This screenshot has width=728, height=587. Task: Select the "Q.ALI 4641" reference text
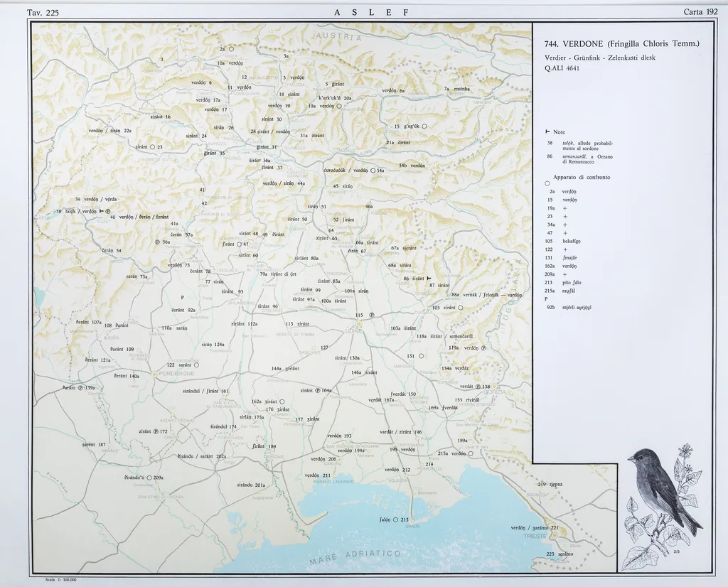tap(562, 68)
